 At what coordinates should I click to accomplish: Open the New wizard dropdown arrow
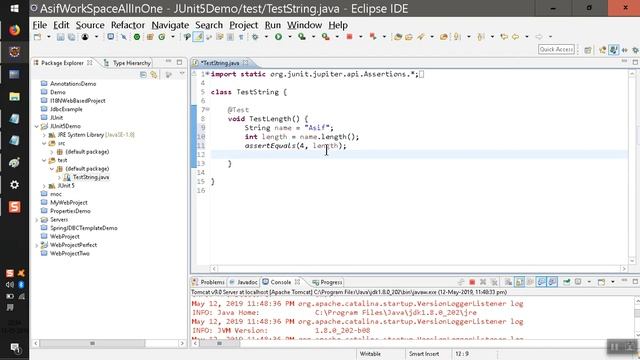[48, 37]
